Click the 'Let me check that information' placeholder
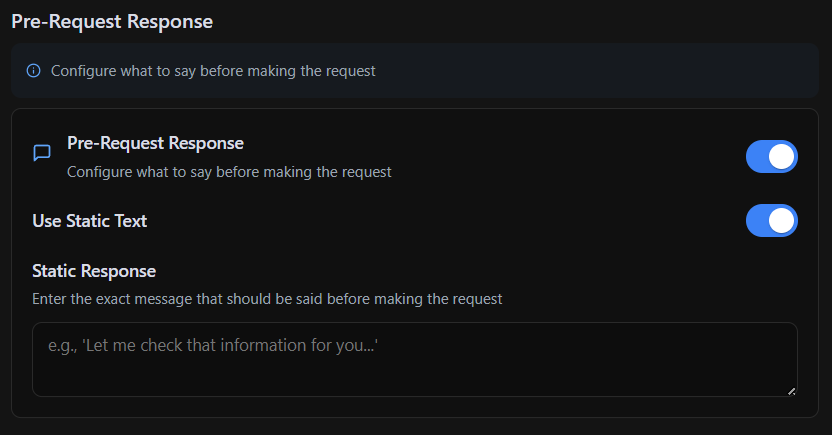 213,345
